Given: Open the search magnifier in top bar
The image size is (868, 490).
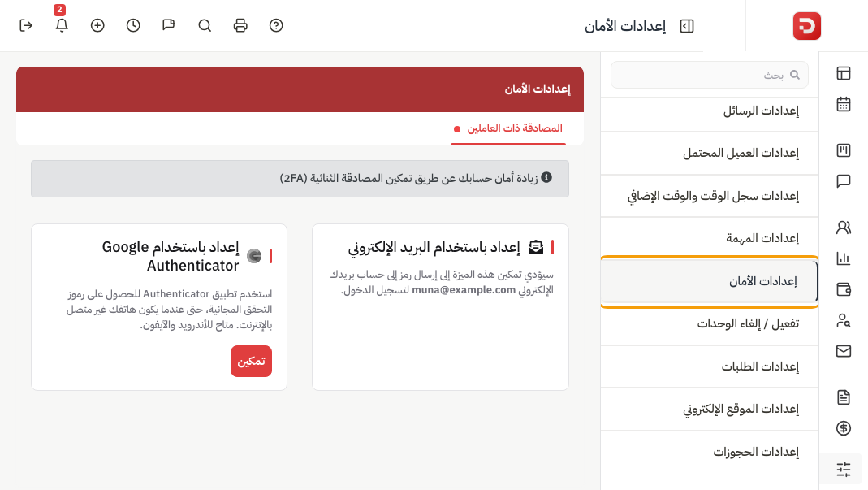Looking at the screenshot, I should (205, 25).
